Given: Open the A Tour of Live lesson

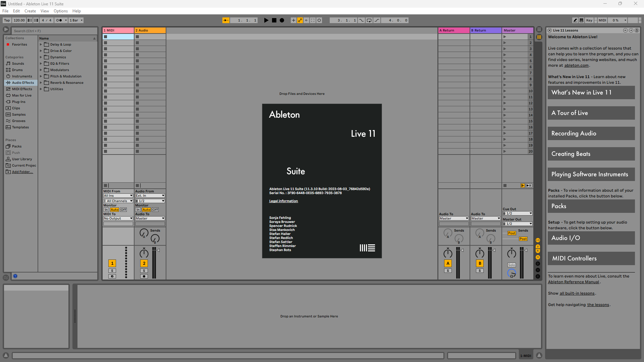Looking at the screenshot, I should (x=591, y=113).
